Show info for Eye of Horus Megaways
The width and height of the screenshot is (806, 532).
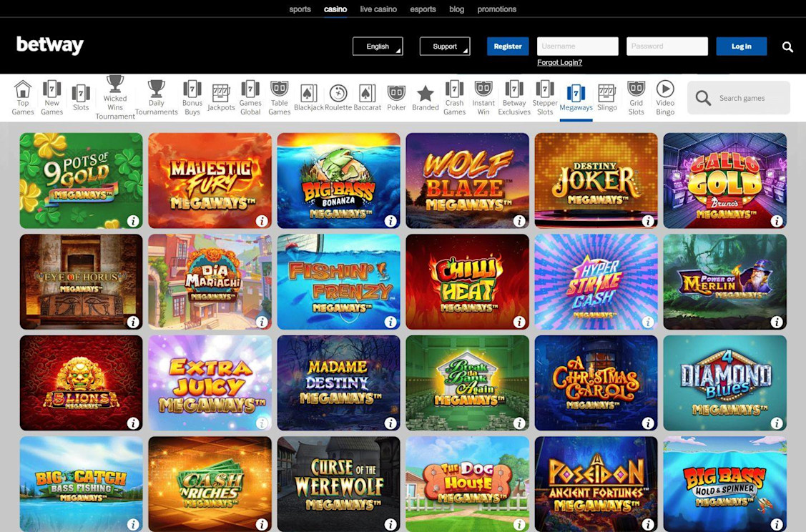coord(133,322)
